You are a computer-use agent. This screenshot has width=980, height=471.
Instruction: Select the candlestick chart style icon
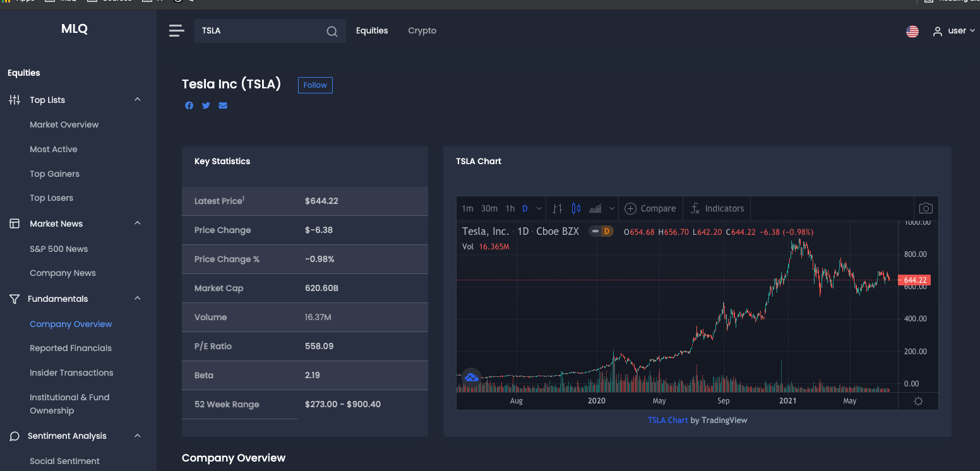tap(576, 208)
